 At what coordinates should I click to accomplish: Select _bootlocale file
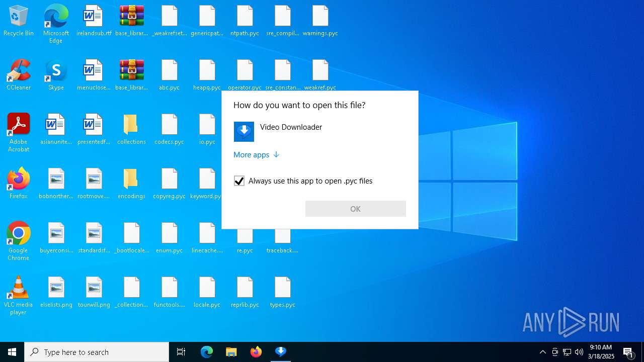pos(132,238)
